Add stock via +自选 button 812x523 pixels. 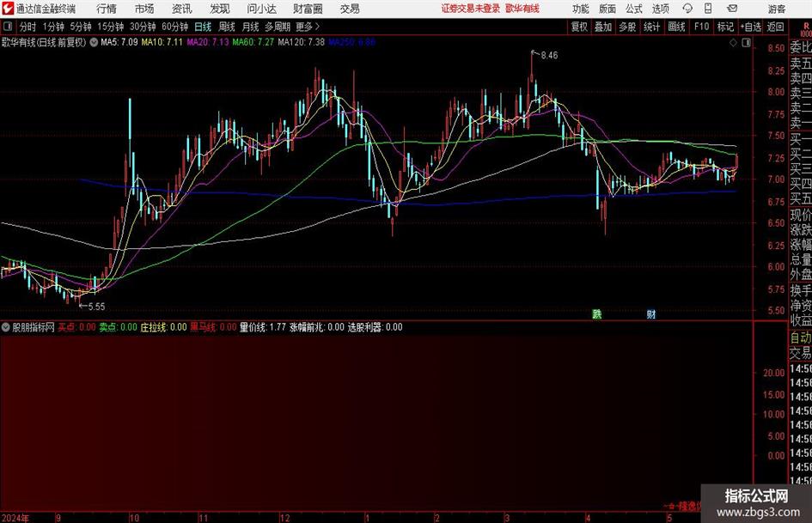750,27
